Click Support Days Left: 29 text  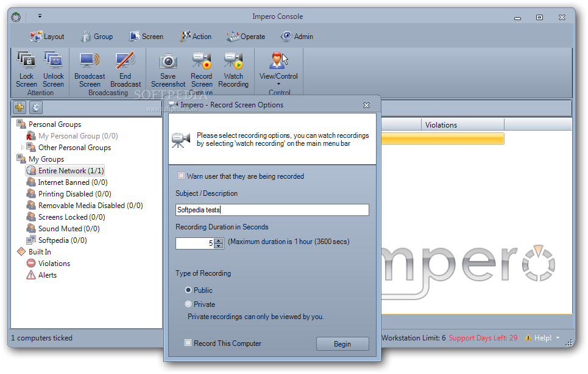pos(483,338)
